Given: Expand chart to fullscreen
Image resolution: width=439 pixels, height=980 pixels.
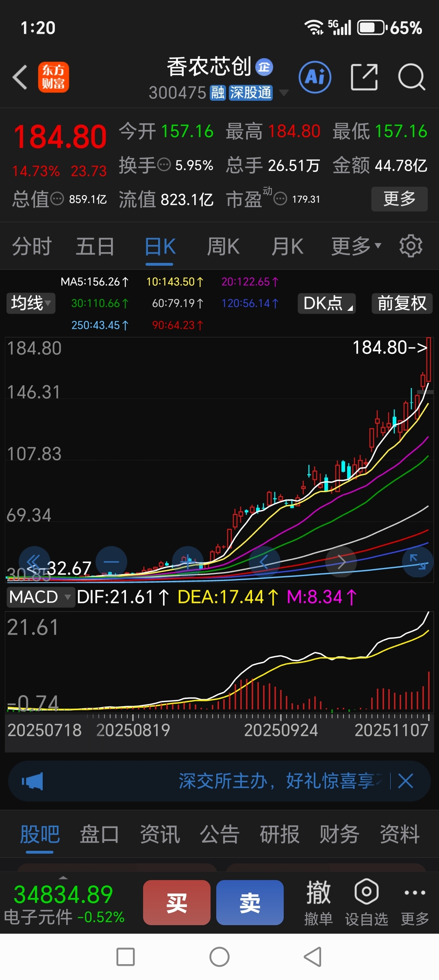Looking at the screenshot, I should point(417,562).
